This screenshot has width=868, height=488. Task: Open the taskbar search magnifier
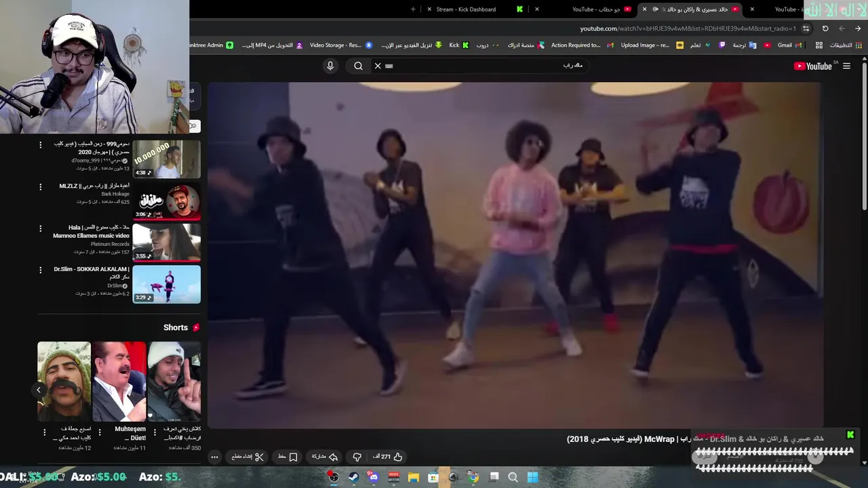(x=513, y=477)
